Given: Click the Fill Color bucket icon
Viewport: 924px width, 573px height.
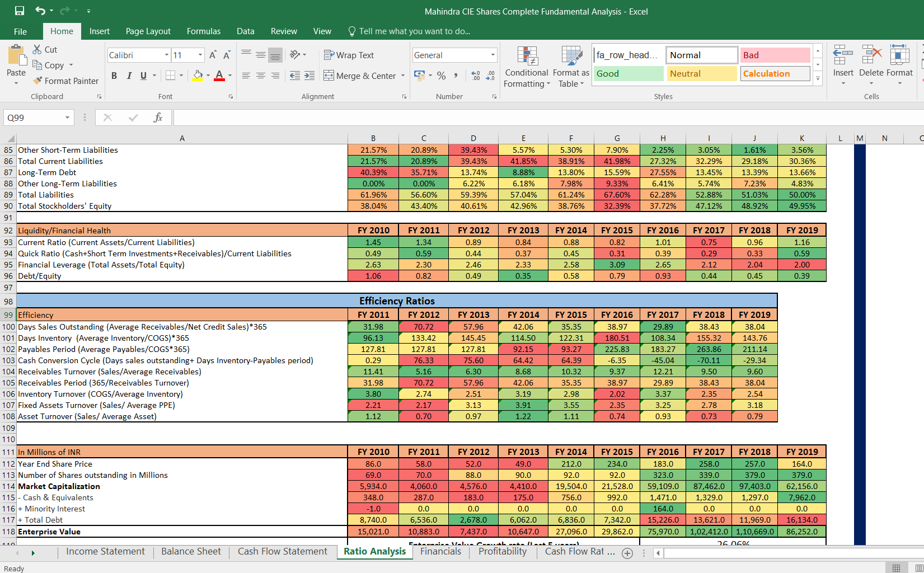Looking at the screenshot, I should (x=198, y=75).
